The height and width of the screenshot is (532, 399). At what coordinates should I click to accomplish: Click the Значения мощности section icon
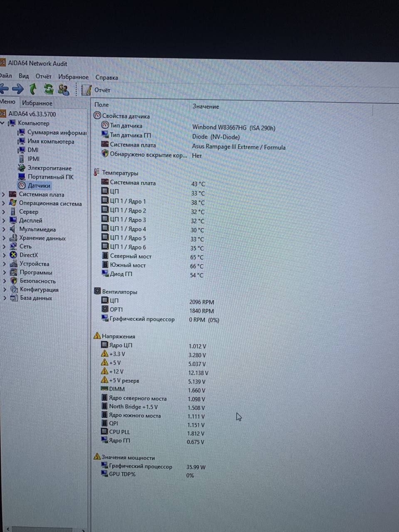point(97,457)
